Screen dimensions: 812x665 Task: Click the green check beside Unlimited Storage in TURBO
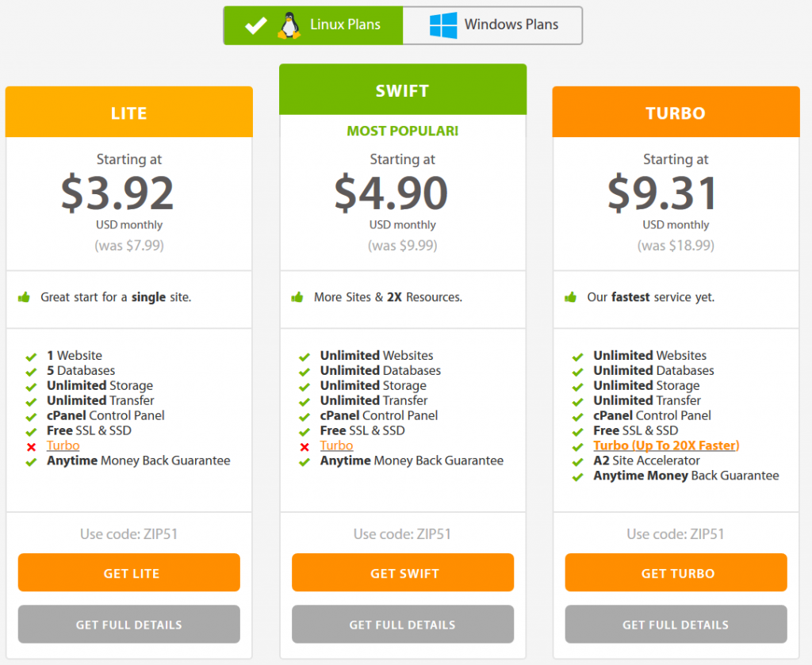(x=576, y=385)
